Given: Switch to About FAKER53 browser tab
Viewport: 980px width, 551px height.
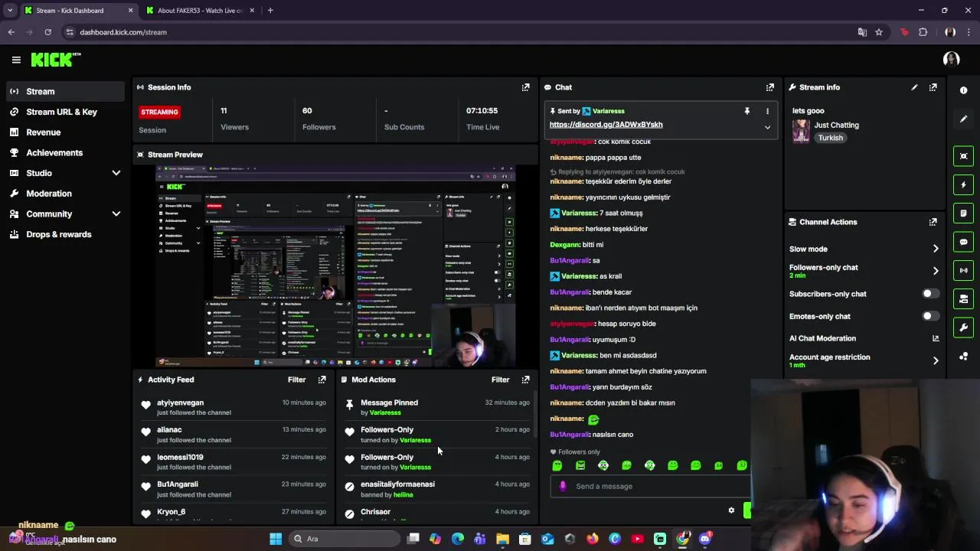Looking at the screenshot, I should tap(199, 11).
